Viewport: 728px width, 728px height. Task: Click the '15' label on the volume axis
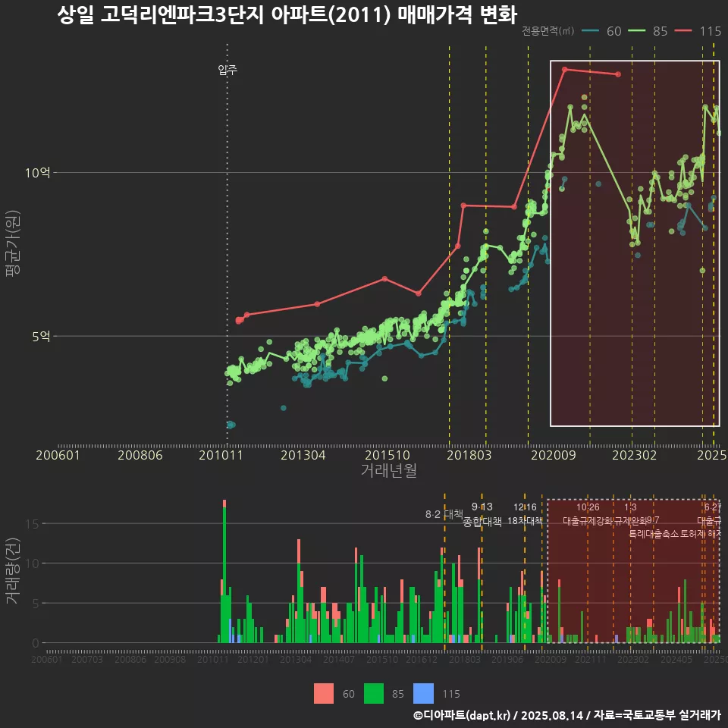pos(33,524)
